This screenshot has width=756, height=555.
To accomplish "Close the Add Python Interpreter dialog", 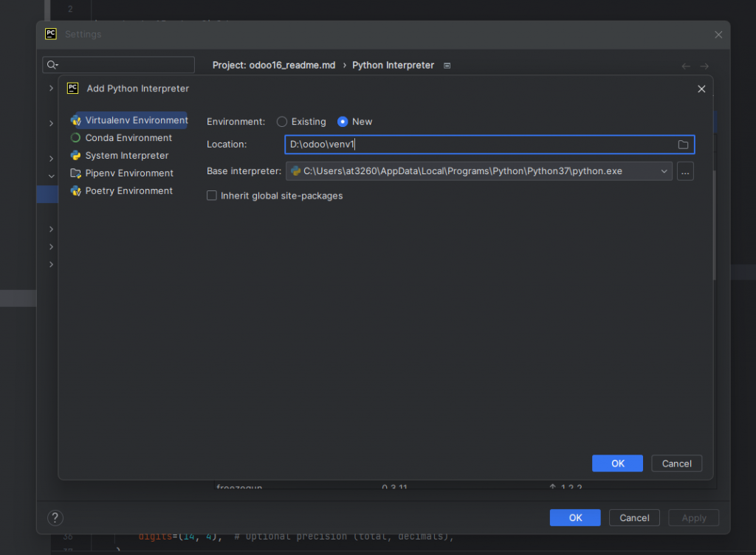I will click(x=701, y=89).
